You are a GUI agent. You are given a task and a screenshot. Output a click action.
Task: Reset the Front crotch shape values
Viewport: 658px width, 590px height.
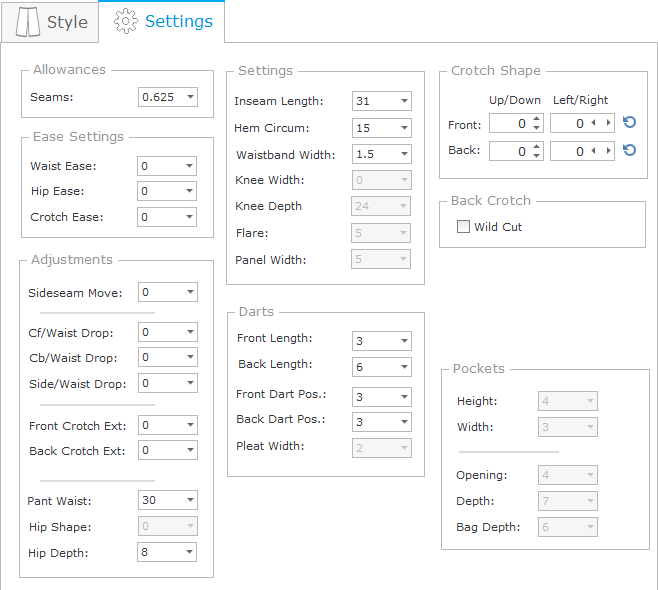pos(629,123)
